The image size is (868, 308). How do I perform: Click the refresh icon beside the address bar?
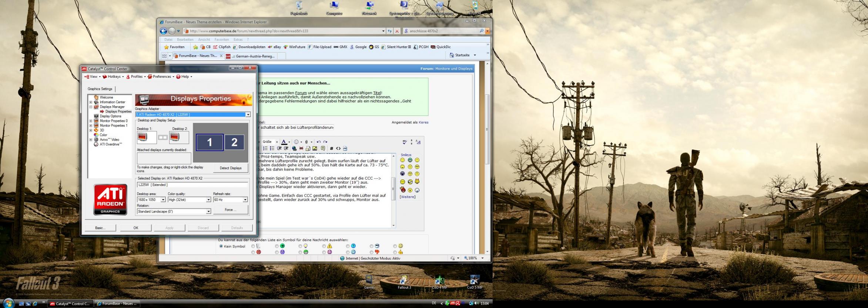(389, 31)
